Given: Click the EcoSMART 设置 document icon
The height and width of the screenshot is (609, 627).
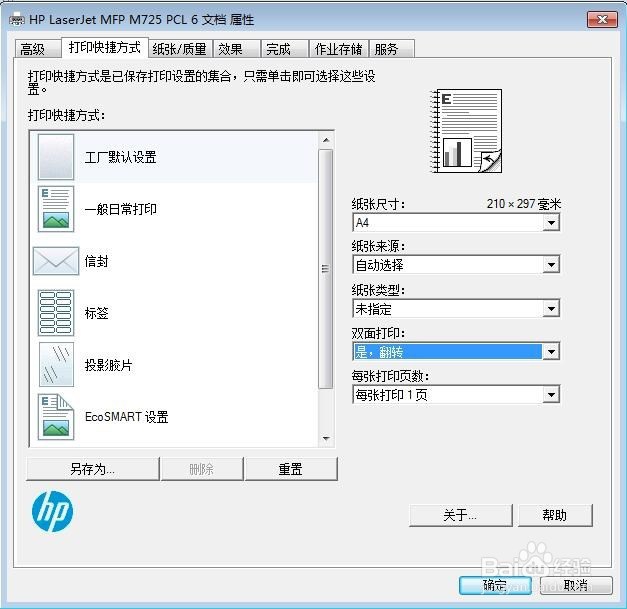Looking at the screenshot, I should click(56, 417).
